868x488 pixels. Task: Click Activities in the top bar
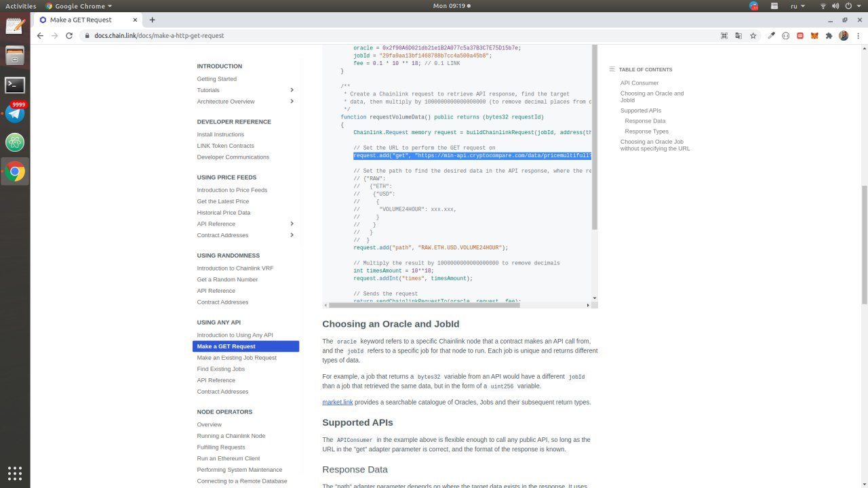pos(20,6)
